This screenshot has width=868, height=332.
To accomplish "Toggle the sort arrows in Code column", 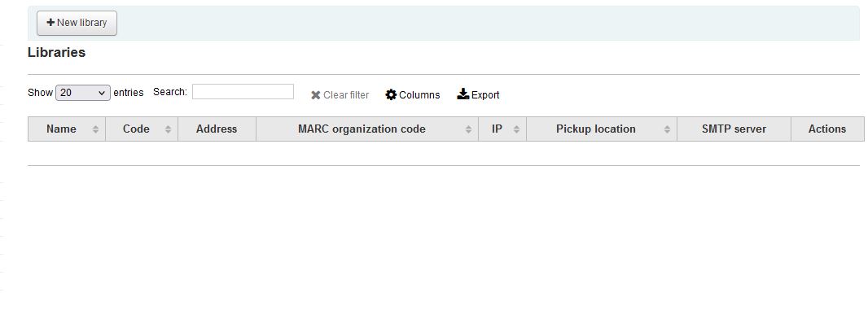I will tap(169, 129).
